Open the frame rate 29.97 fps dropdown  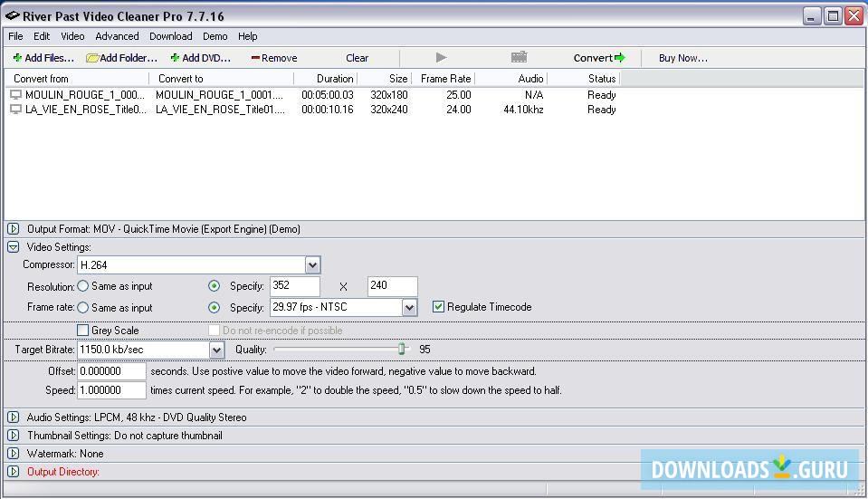tap(409, 308)
